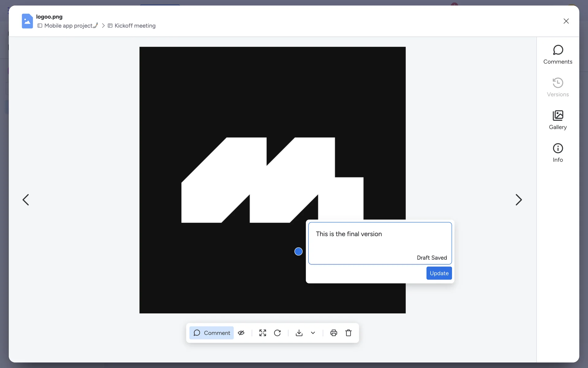588x368 pixels.
Task: Toggle annotation visibility eye icon
Action: (241, 333)
